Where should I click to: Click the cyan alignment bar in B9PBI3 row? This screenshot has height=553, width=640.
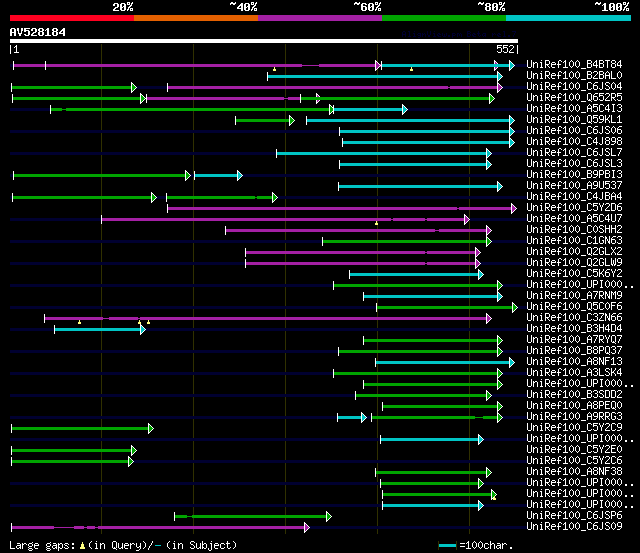218,175
